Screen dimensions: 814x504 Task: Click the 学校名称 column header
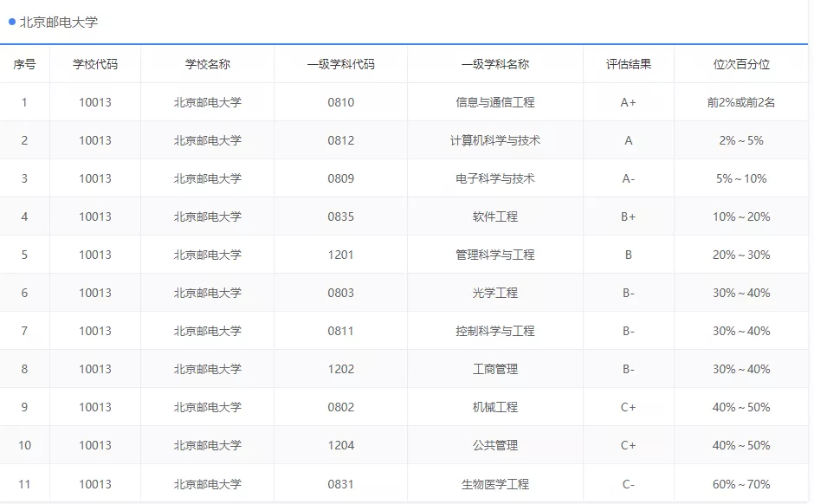tap(207, 64)
